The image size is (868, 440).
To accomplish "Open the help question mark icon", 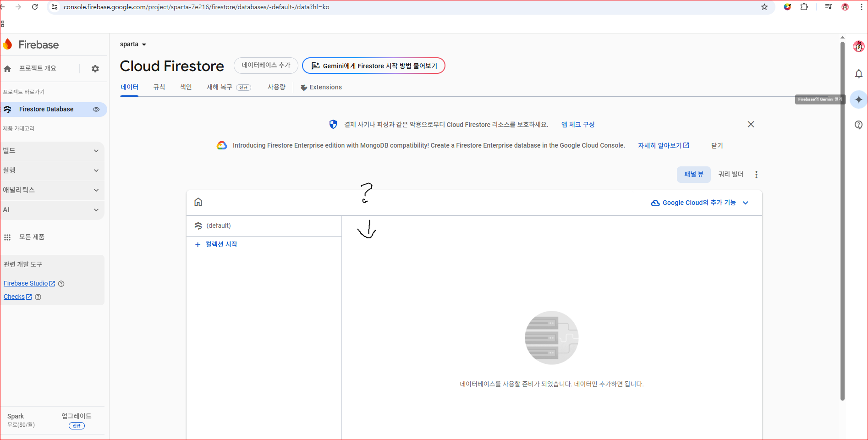I will pyautogui.click(x=859, y=125).
